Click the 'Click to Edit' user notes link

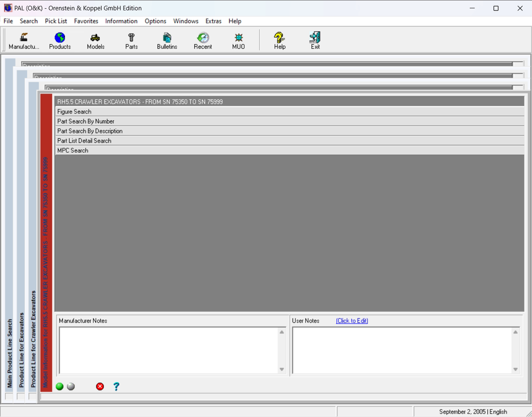[x=352, y=321]
